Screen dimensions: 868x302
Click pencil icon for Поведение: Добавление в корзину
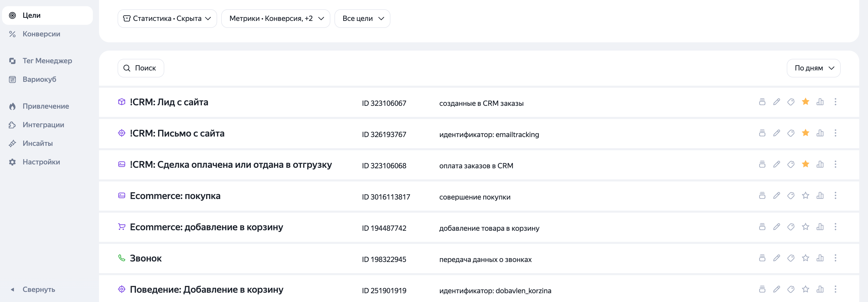coord(776,289)
